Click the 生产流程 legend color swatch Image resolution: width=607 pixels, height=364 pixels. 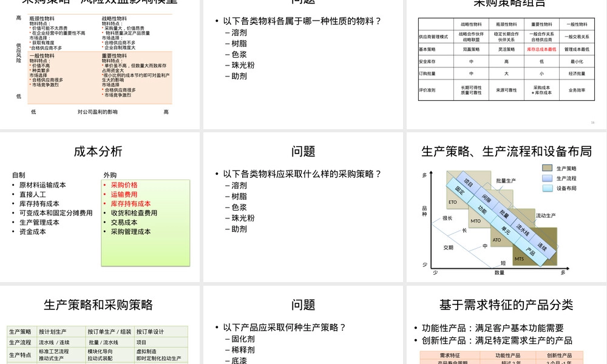tap(547, 178)
